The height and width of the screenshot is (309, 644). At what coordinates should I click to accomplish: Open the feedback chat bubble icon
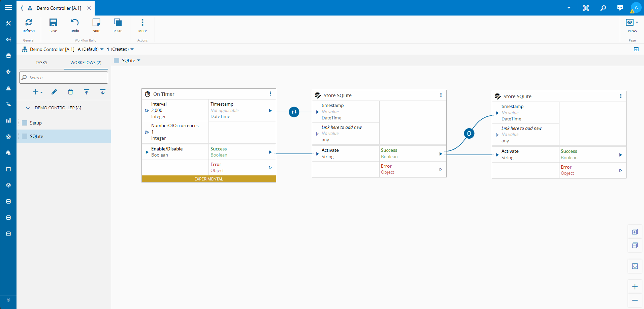click(620, 7)
